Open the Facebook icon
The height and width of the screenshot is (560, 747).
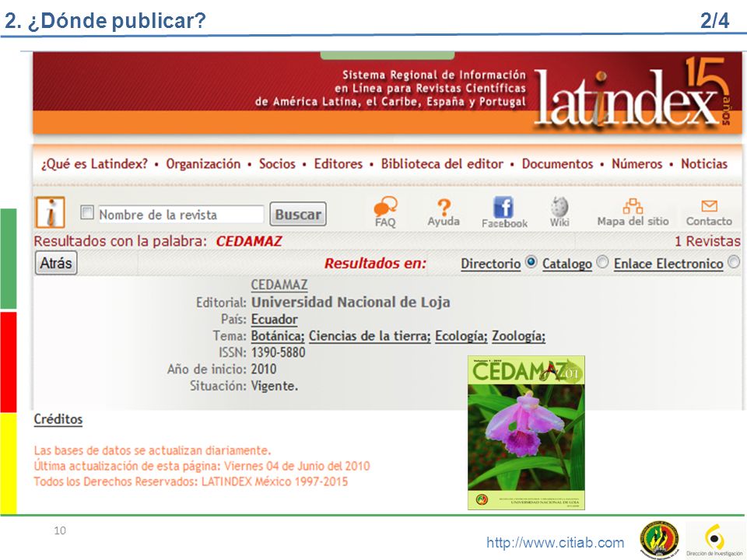coord(503,207)
